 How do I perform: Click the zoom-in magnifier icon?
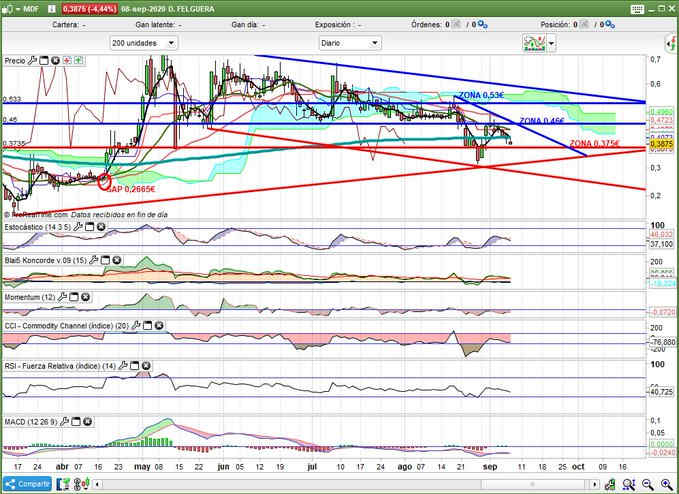pos(667,484)
